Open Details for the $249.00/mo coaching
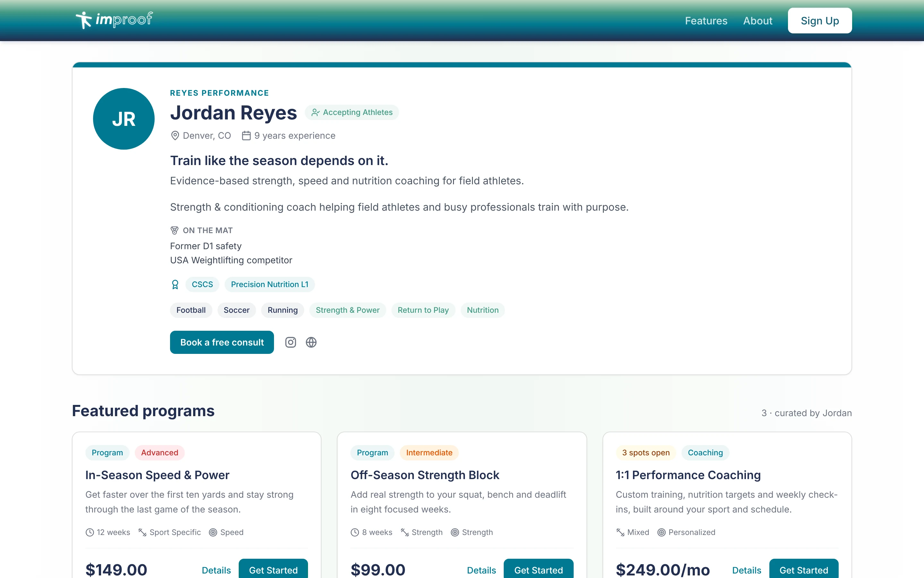The width and height of the screenshot is (924, 578). coord(747,570)
